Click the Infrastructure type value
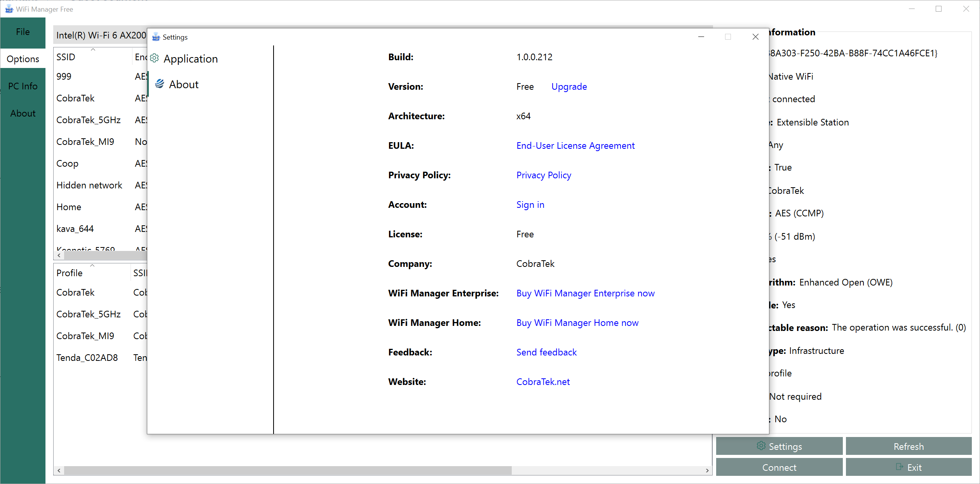This screenshot has width=980, height=484. point(816,351)
